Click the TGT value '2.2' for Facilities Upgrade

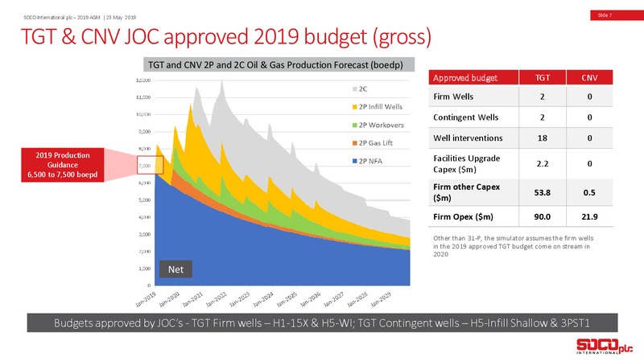542,164
